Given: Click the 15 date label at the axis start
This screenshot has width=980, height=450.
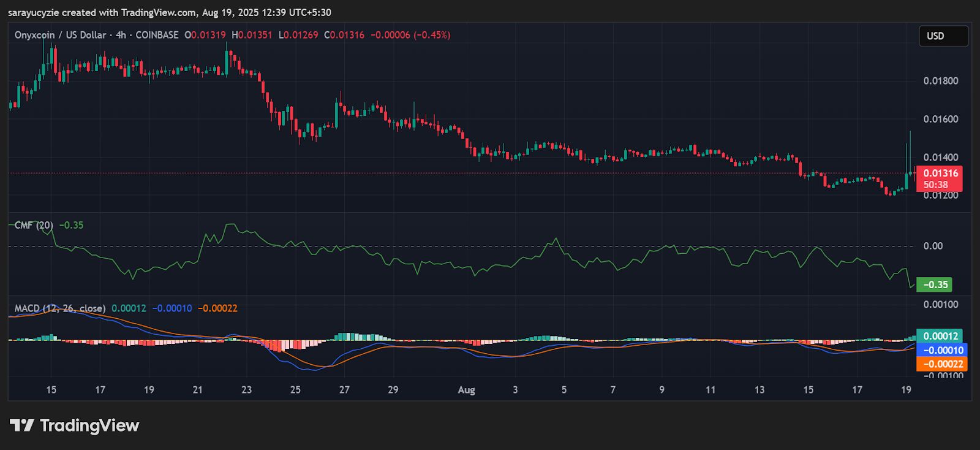Looking at the screenshot, I should 51,390.
